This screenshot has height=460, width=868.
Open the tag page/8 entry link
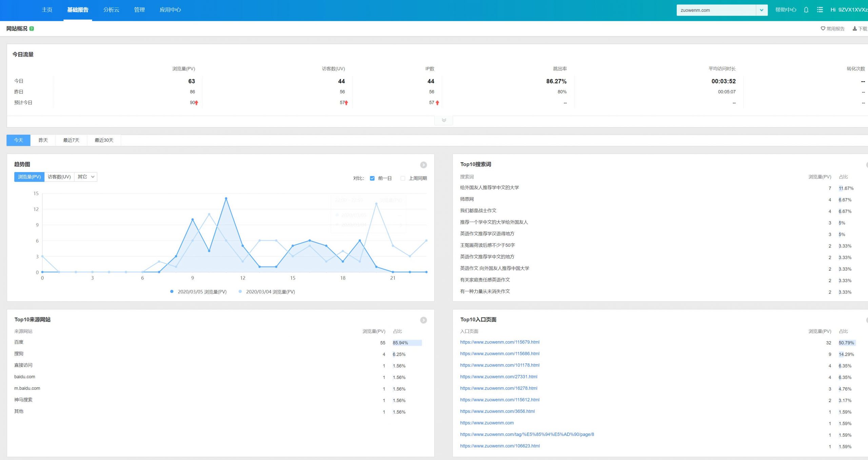527,434
